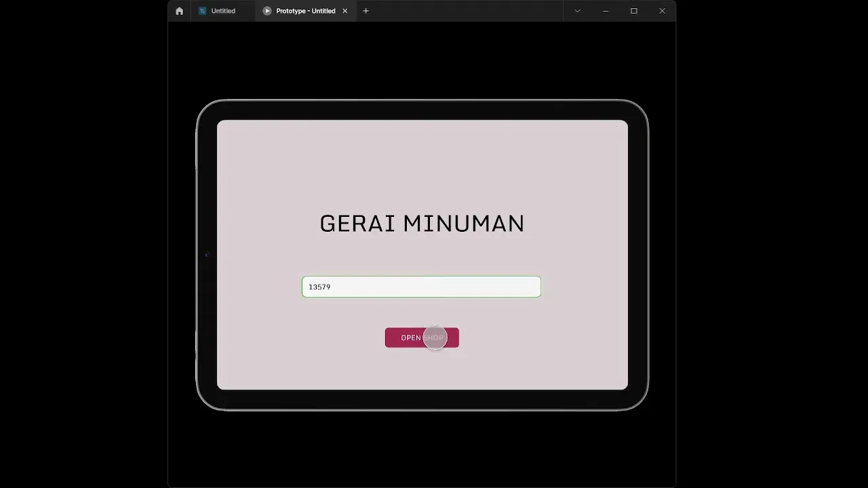The image size is (868, 488).
Task: Click the OPEN SHOP button
Action: 422,338
